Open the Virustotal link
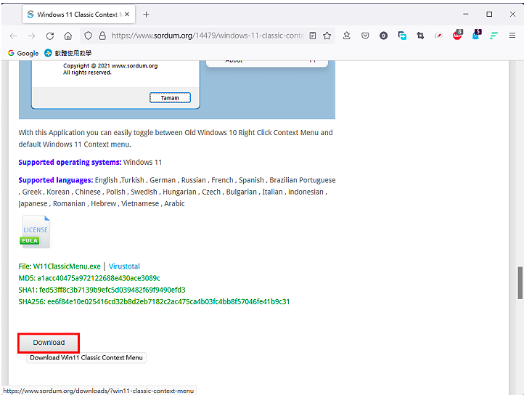This screenshot has width=532, height=395. tap(124, 266)
